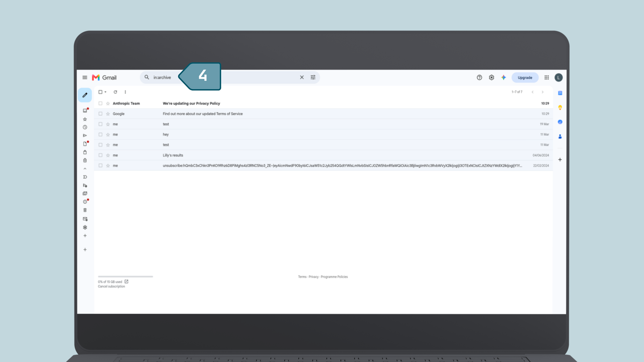Select the Google email checkbox
Viewport: 644px width, 362px height.
click(101, 114)
